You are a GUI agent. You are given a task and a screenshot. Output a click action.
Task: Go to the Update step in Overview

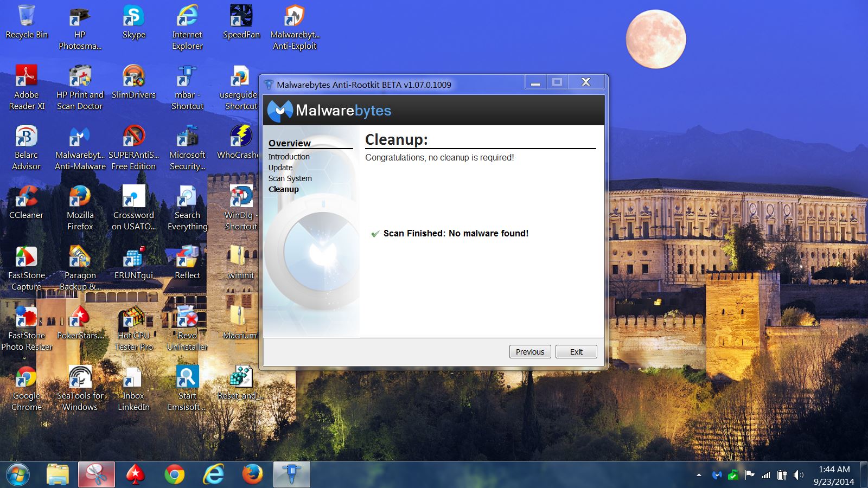280,168
